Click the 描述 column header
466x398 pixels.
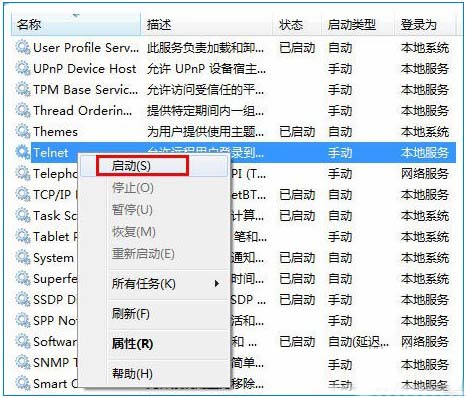point(207,24)
